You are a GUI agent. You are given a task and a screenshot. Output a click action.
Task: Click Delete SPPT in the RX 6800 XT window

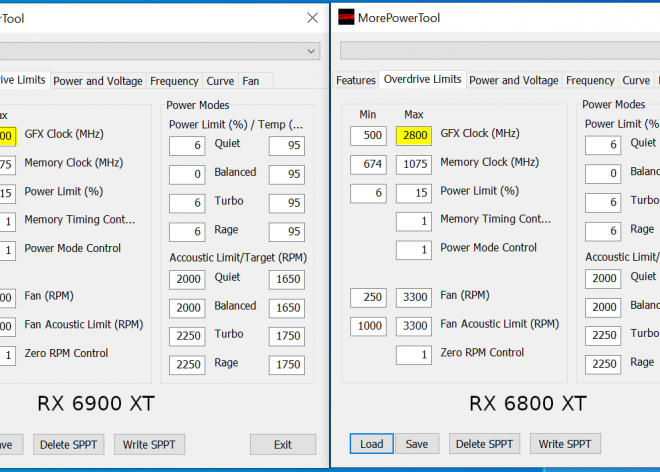[x=484, y=444]
